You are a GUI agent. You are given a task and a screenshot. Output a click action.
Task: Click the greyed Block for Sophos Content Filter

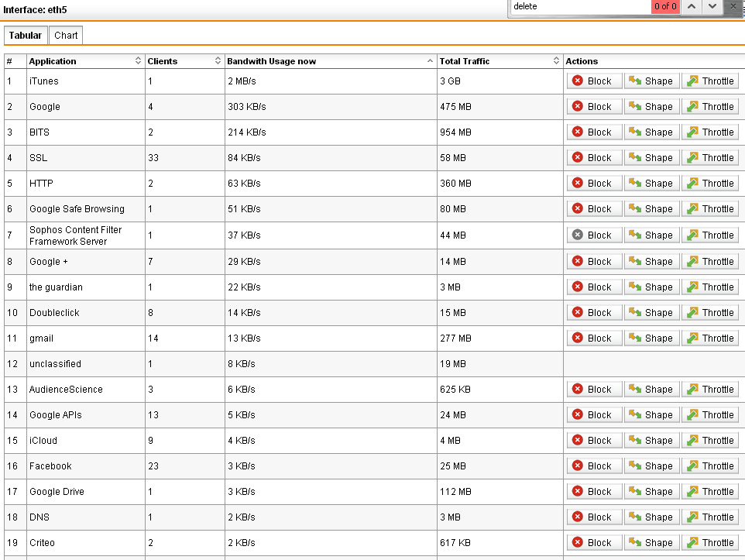[x=594, y=235]
